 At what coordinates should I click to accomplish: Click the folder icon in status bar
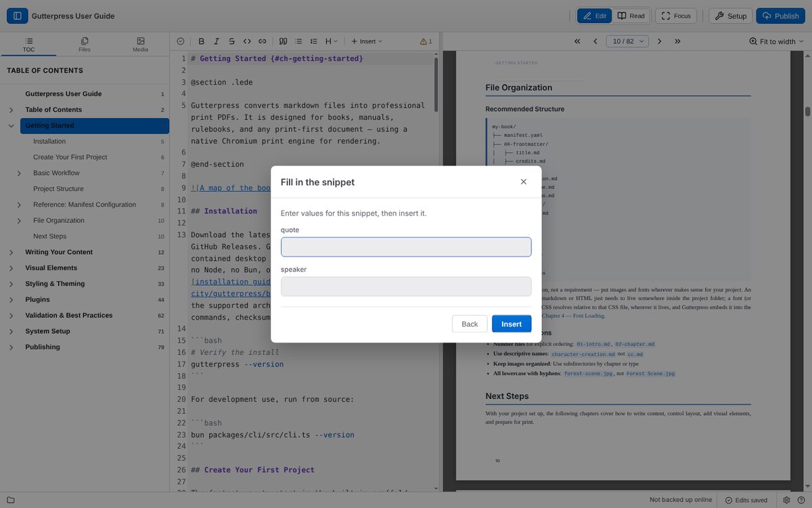pyautogui.click(x=11, y=500)
